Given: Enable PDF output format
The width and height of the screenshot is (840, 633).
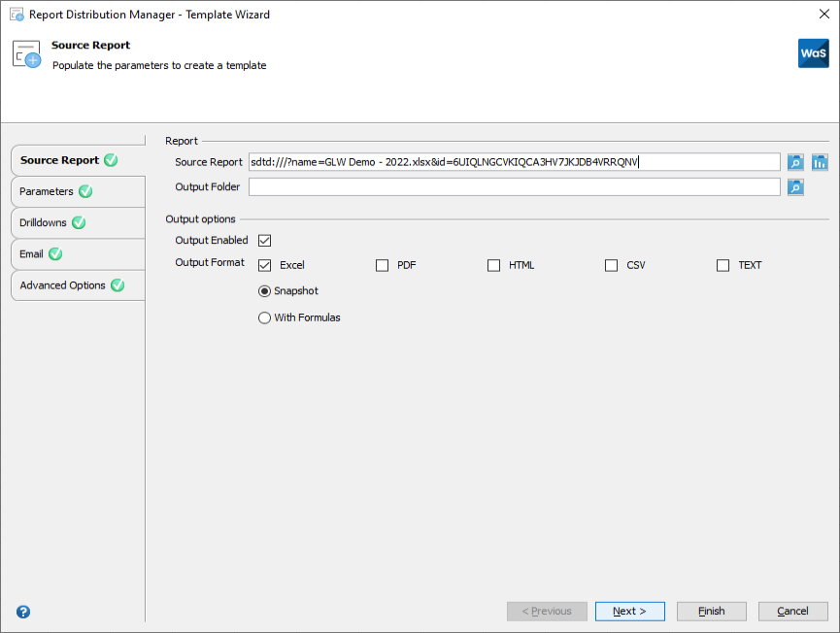Looking at the screenshot, I should tap(382, 265).
